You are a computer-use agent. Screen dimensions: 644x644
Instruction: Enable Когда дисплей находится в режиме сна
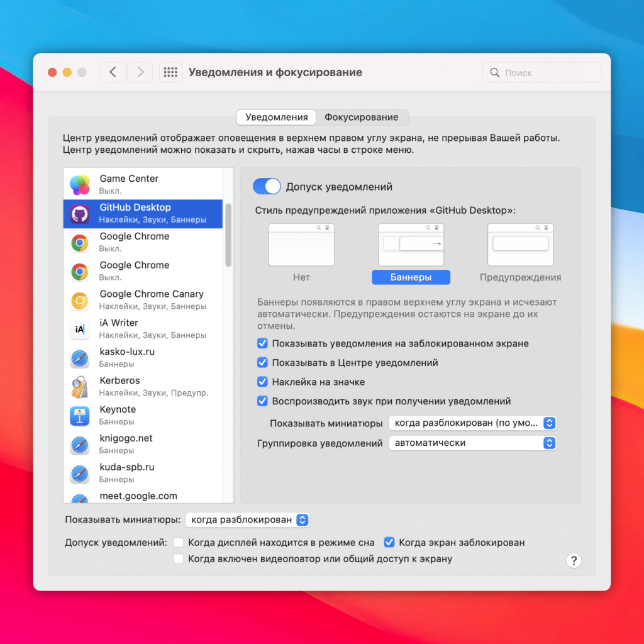point(179,542)
